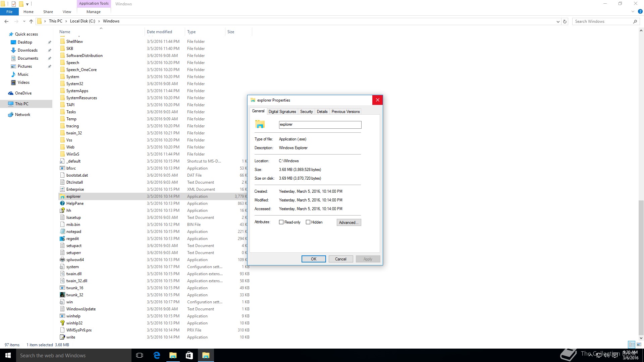Click the explorer file icon in list
The width and height of the screenshot is (644, 362).
[62, 196]
